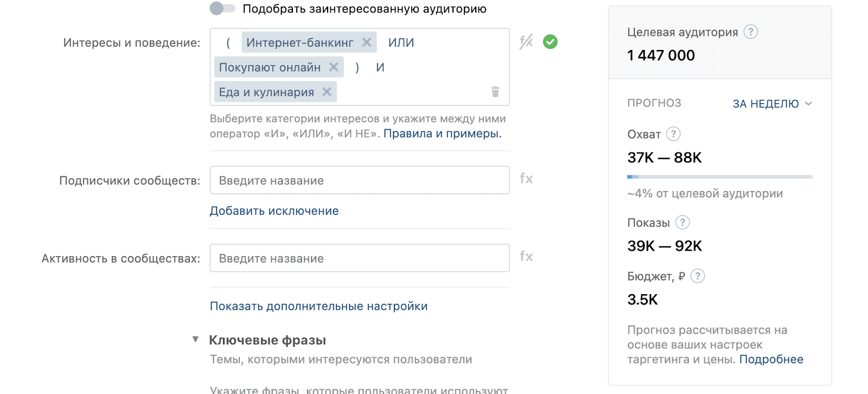The height and width of the screenshot is (394, 868).
Task: Toggle the crossed-out fx formula icon
Action: 526,42
